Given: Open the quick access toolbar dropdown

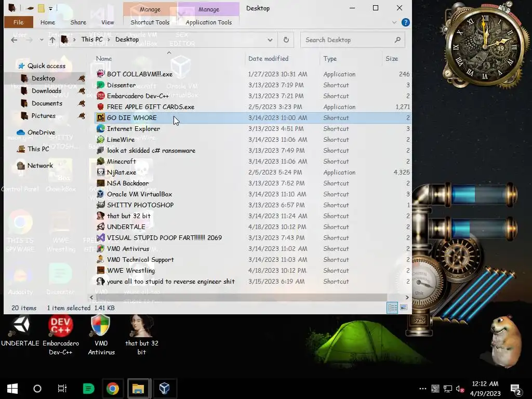Looking at the screenshot, I should [50, 8].
